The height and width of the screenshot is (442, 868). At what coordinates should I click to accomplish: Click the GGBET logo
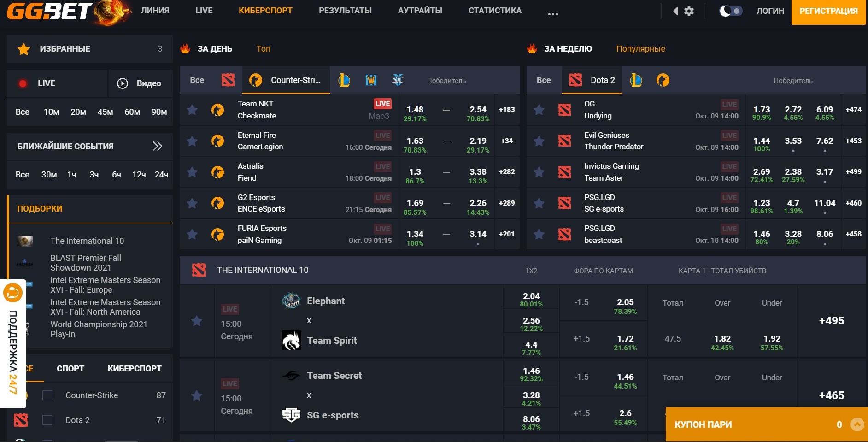point(69,12)
